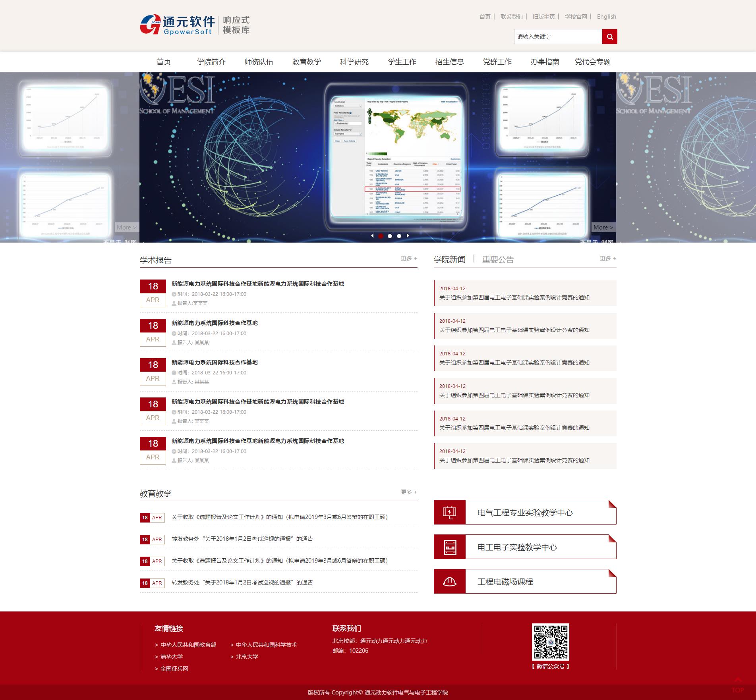Go to previous slide with left arrow
The image size is (756, 700).
pyautogui.click(x=372, y=236)
